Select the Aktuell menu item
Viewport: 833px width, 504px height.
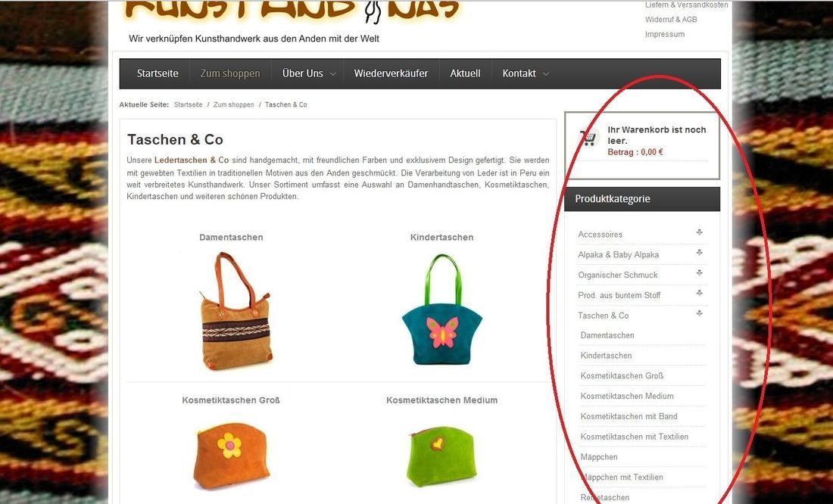[x=465, y=73]
